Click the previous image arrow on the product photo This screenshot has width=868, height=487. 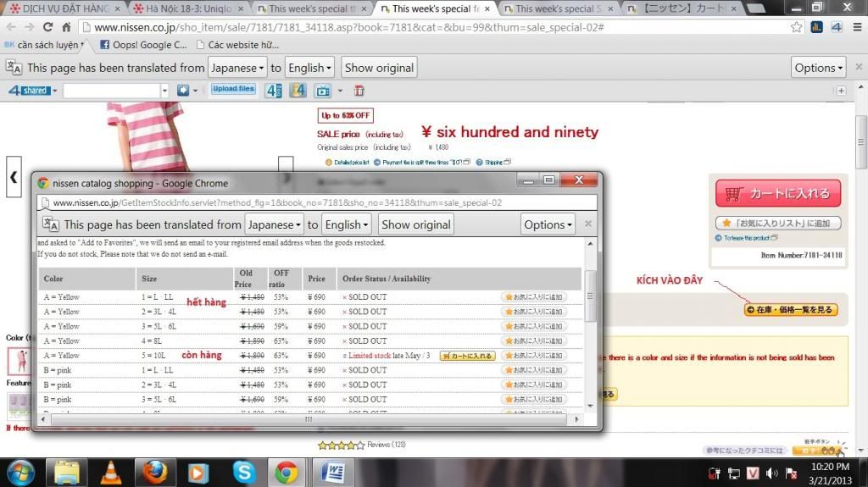[14, 177]
